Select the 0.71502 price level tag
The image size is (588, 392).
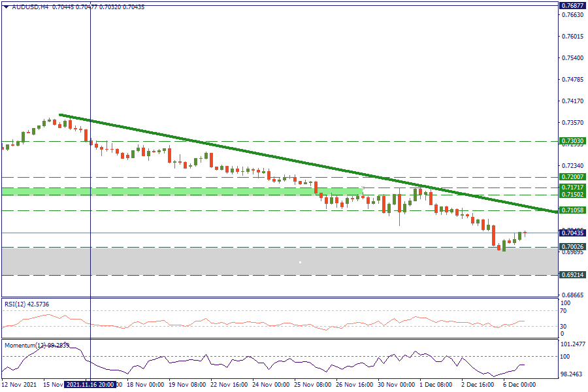coord(572,195)
